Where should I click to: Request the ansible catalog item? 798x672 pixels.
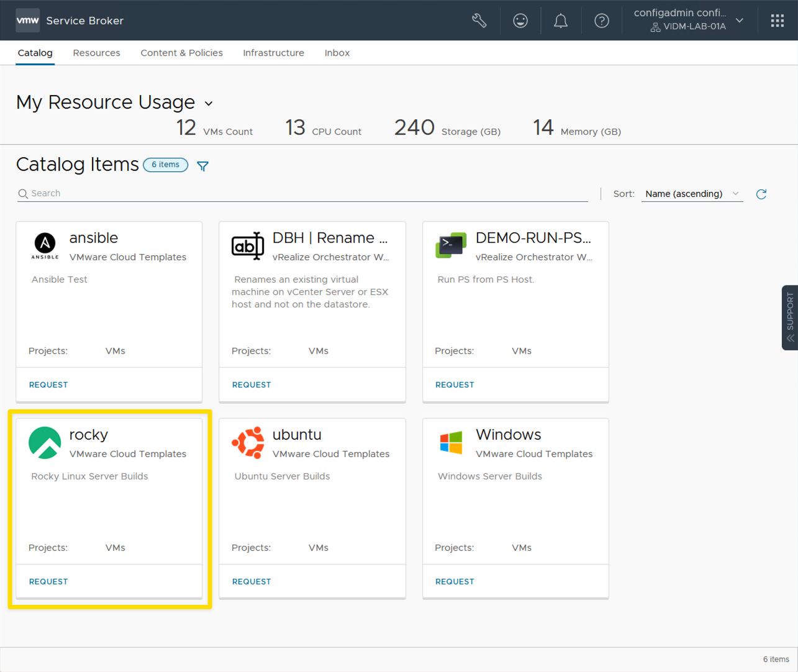point(48,384)
